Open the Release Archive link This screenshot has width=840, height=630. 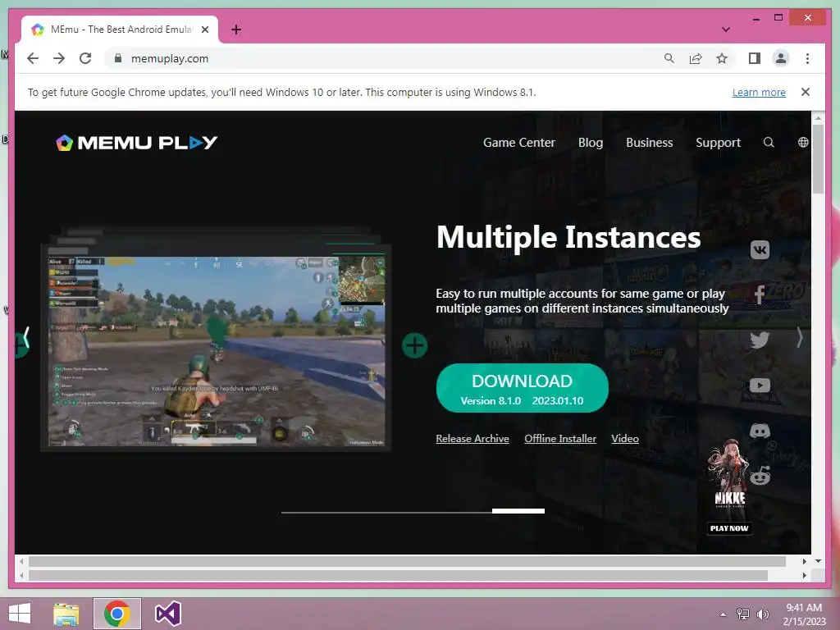click(x=472, y=439)
